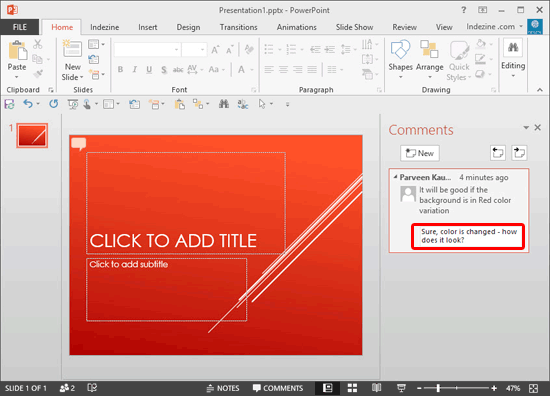Click the Zoom in plus button
The width and height of the screenshot is (550, 396).
click(494, 388)
